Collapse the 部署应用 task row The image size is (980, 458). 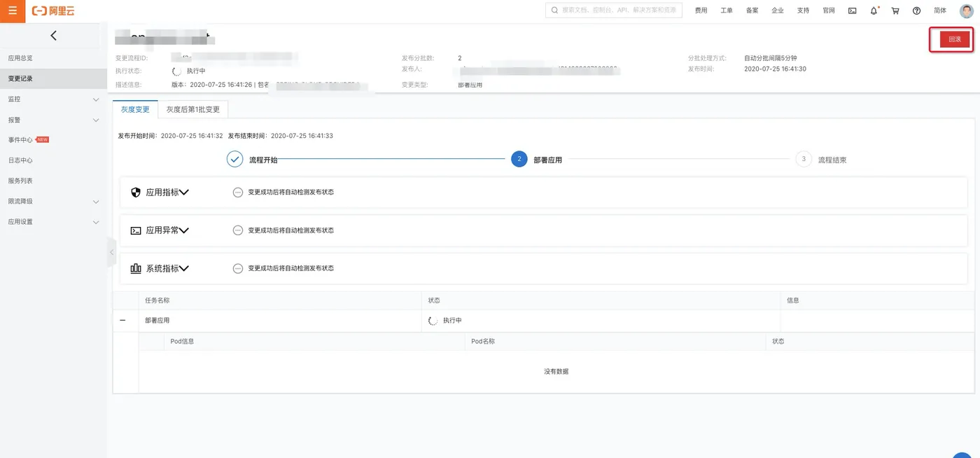click(122, 320)
